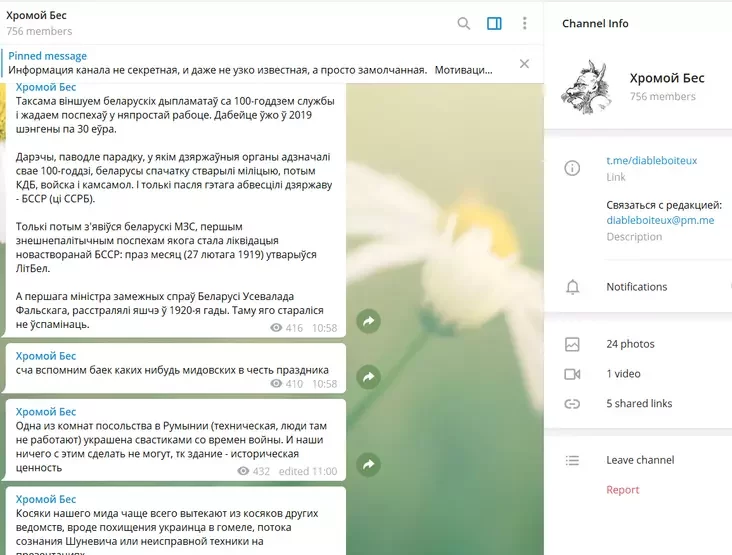Screen dimensions: 732x555
Task: Open the 1 video shared media
Action: [623, 374]
